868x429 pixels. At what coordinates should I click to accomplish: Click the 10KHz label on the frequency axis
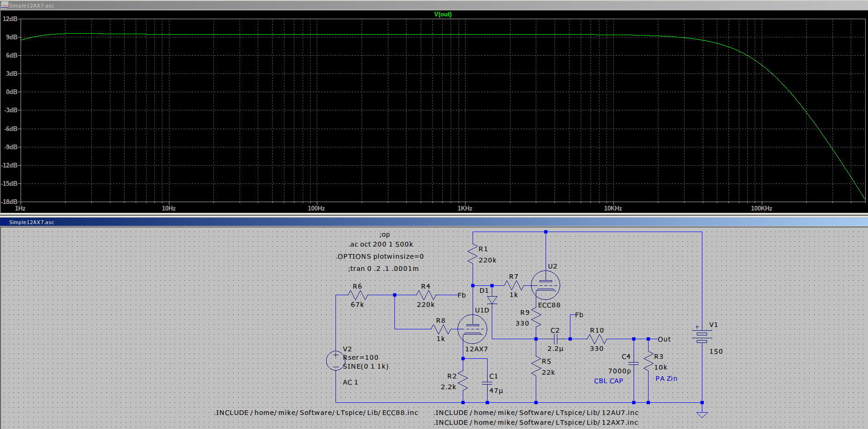pos(613,208)
